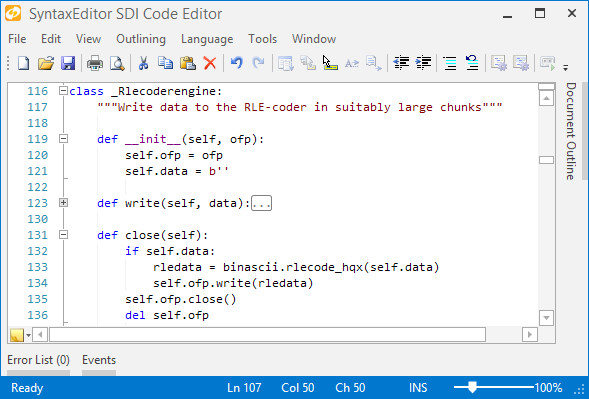
Task: Click the 'Ln 107' status bar entry
Action: tap(244, 388)
